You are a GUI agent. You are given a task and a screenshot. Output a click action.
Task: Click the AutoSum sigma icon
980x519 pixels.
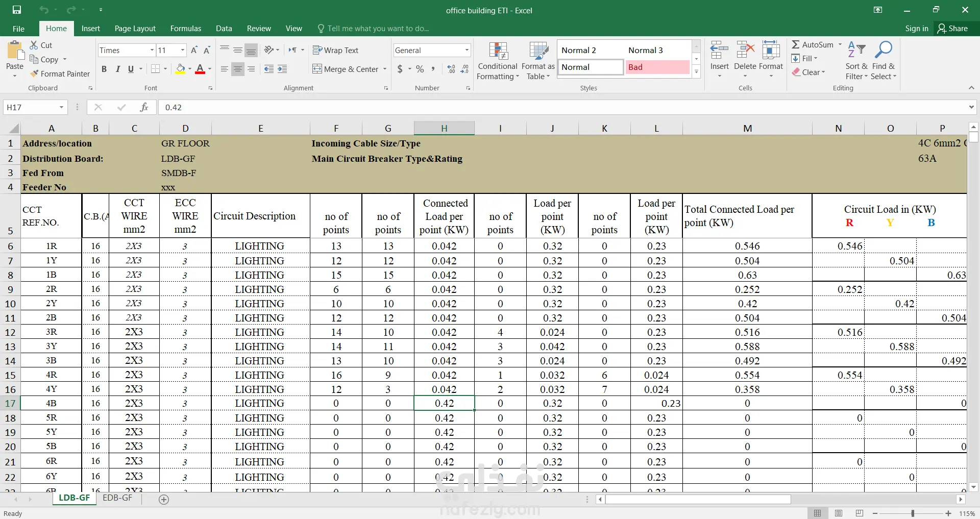point(796,45)
